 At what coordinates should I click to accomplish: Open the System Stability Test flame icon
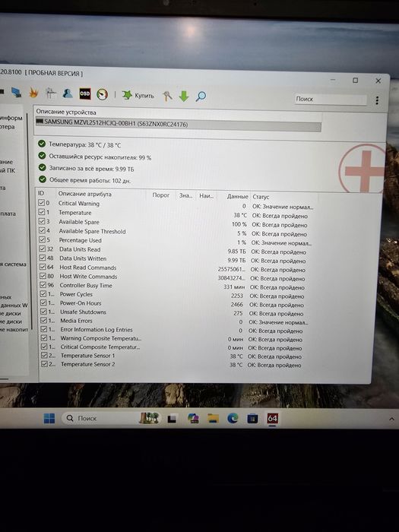33,92
